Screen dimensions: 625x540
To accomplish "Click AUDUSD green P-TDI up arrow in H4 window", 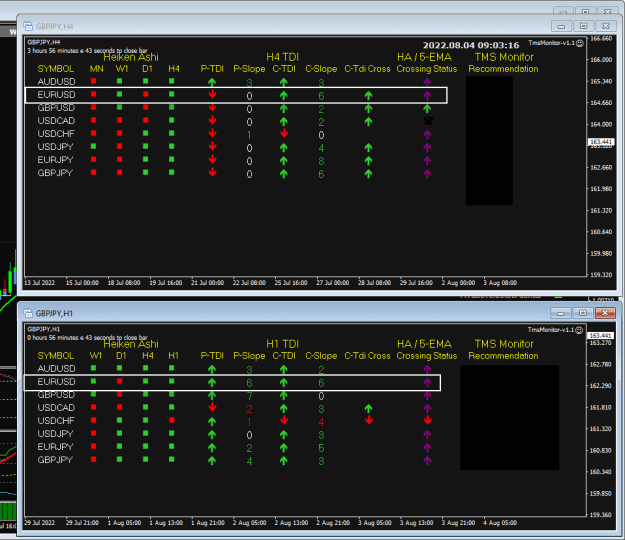I will [x=212, y=82].
